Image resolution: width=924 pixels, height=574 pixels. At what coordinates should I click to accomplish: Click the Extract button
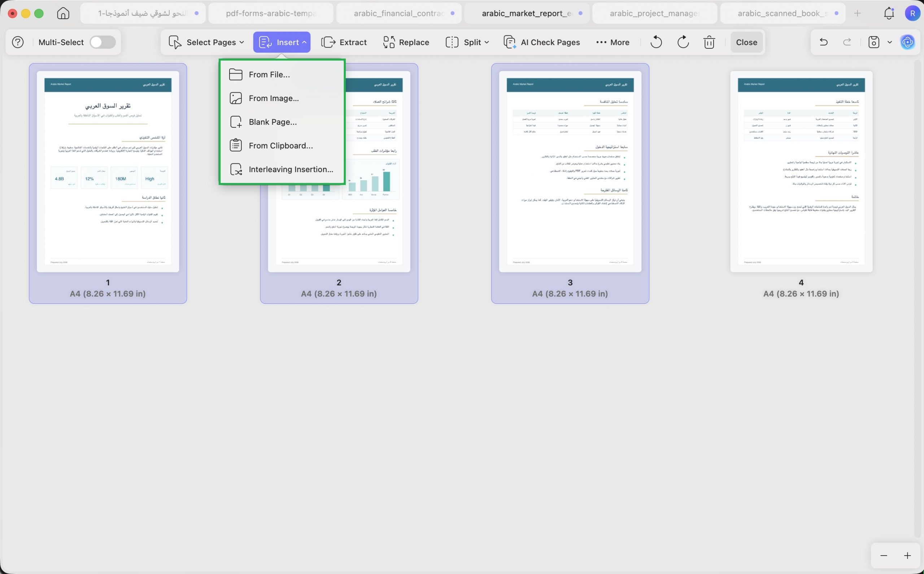click(344, 42)
